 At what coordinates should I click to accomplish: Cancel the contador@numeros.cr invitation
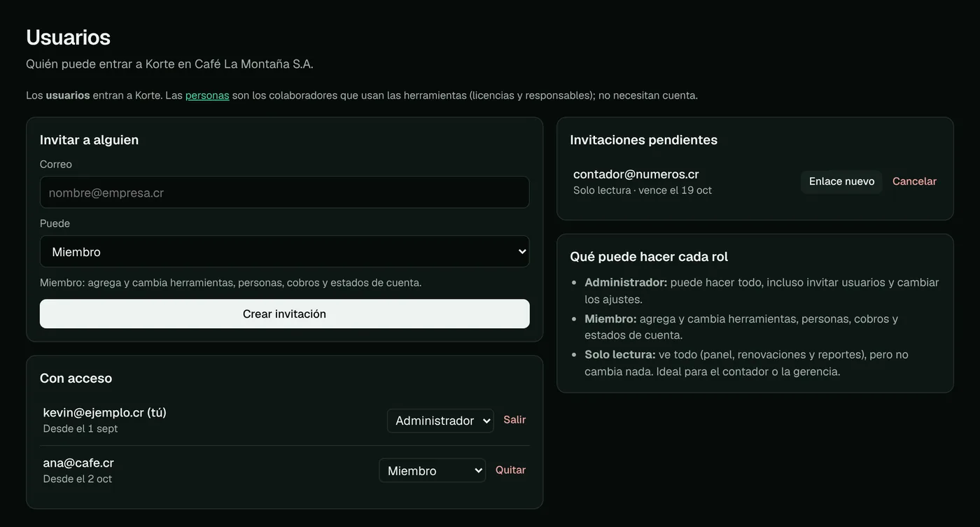coord(914,181)
